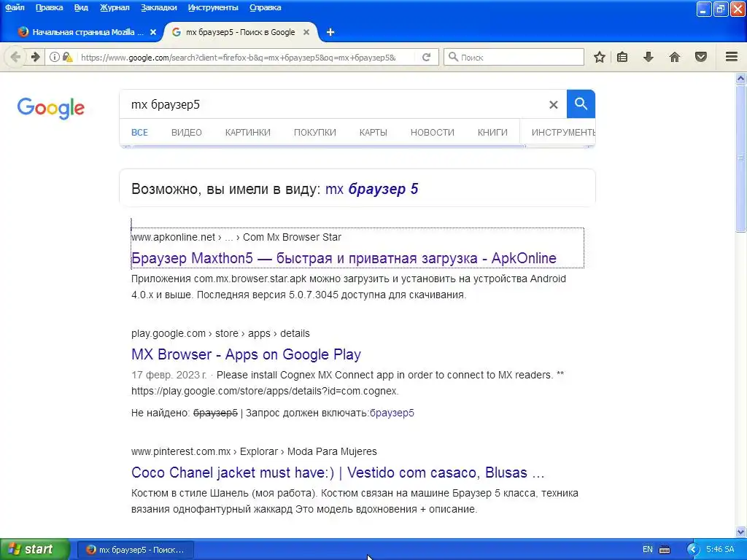Open the ИНСТРУМЕНТЫ search tools

(x=563, y=133)
